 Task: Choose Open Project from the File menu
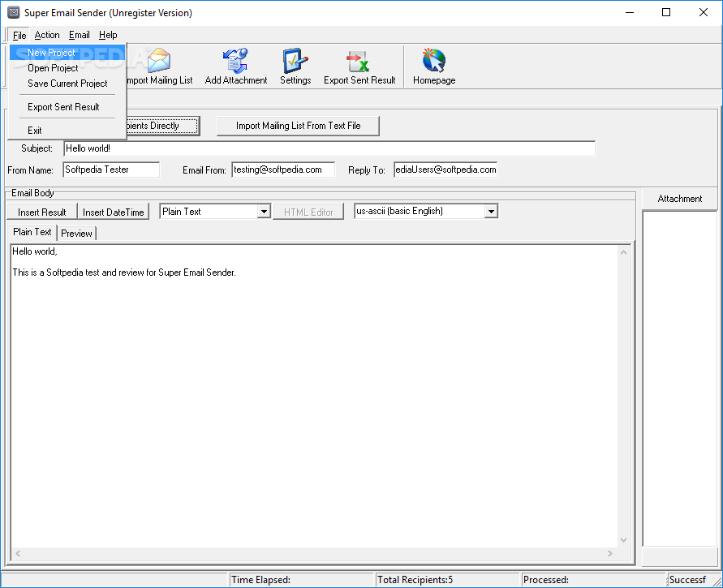click(67, 68)
